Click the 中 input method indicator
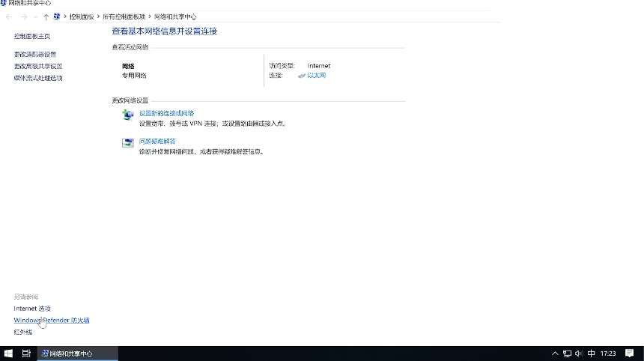Screen dimensions: 644x361 pos(592,354)
